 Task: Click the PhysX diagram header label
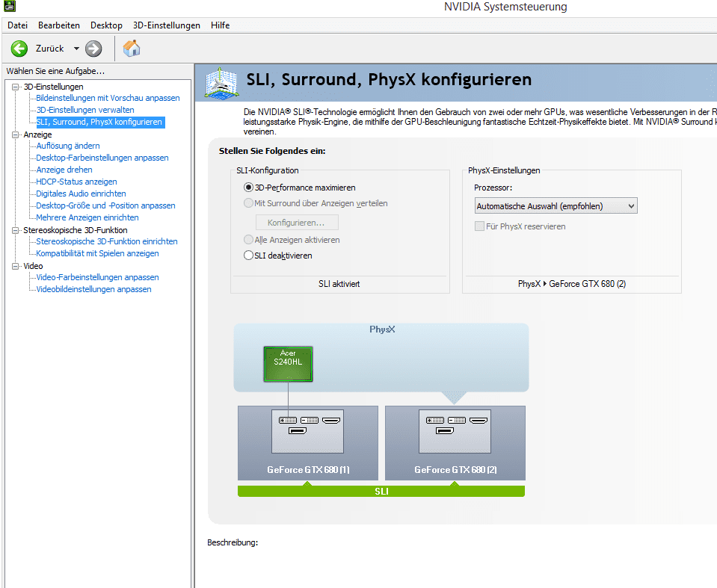coord(382,329)
